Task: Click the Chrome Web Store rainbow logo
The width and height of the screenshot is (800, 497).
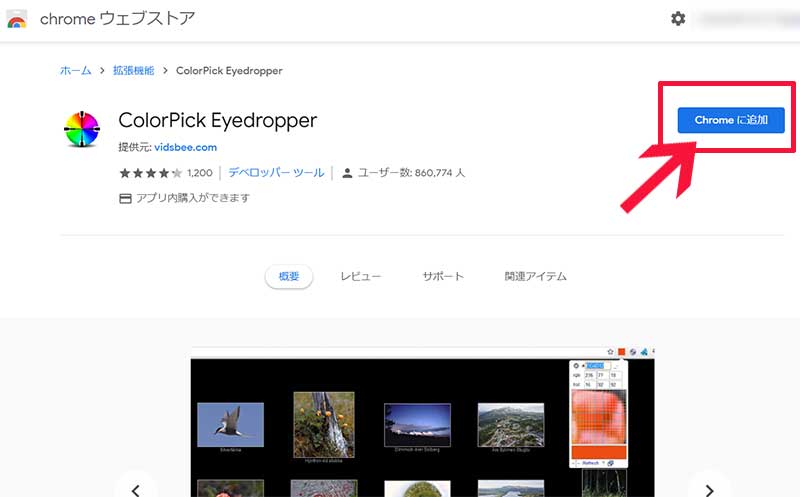Action: point(16,19)
